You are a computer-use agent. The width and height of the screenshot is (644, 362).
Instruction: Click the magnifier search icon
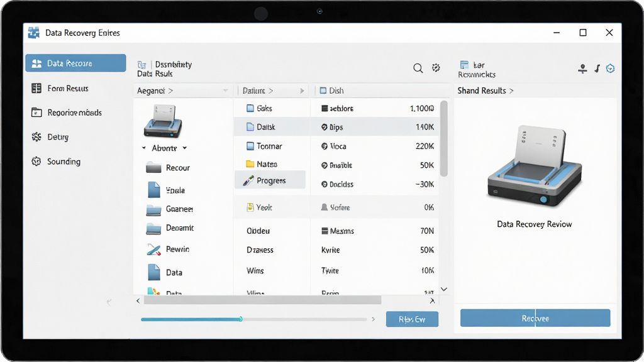click(x=418, y=68)
